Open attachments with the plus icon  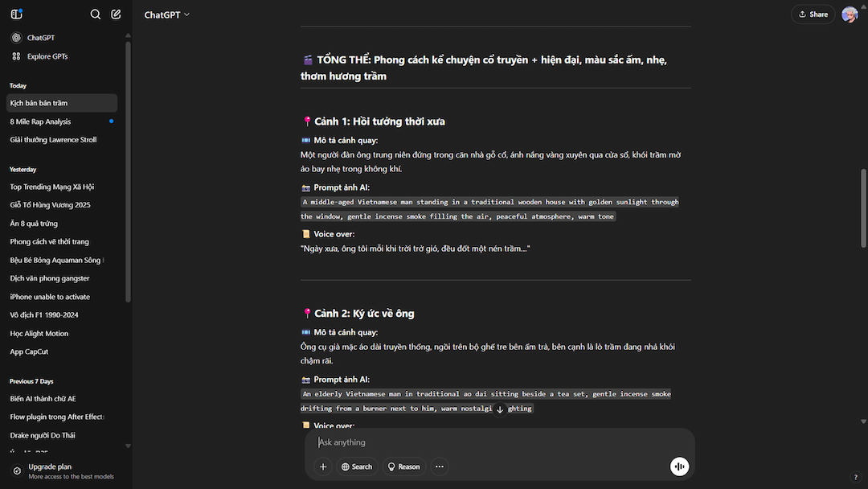pos(323,466)
